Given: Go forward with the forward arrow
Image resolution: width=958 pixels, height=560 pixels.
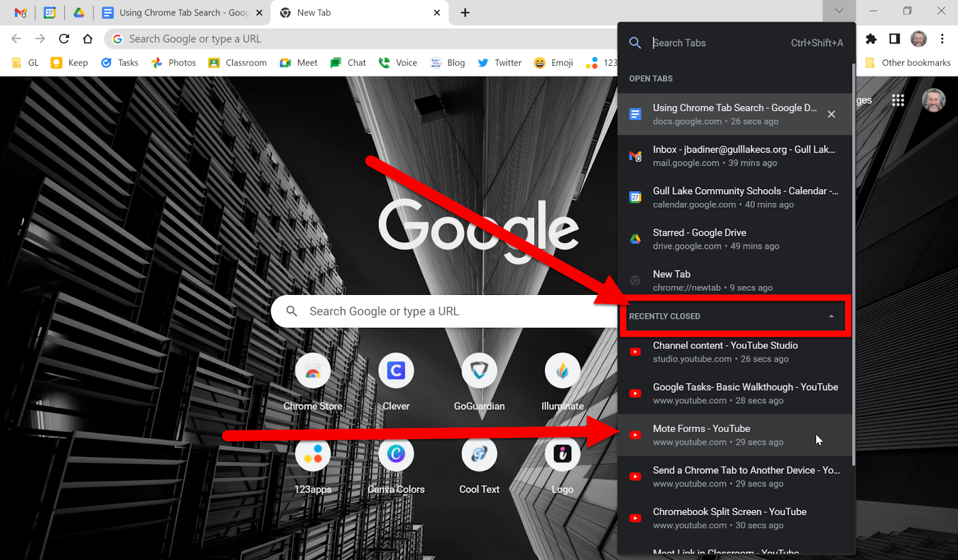Looking at the screenshot, I should tap(40, 39).
